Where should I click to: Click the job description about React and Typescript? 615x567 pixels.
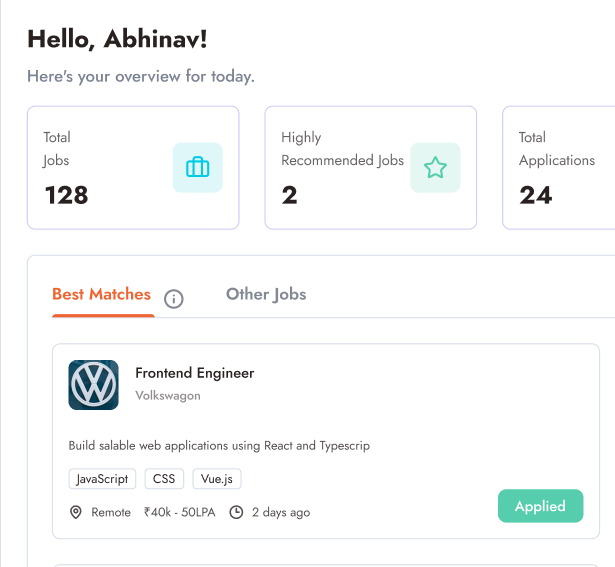pyautogui.click(x=219, y=445)
